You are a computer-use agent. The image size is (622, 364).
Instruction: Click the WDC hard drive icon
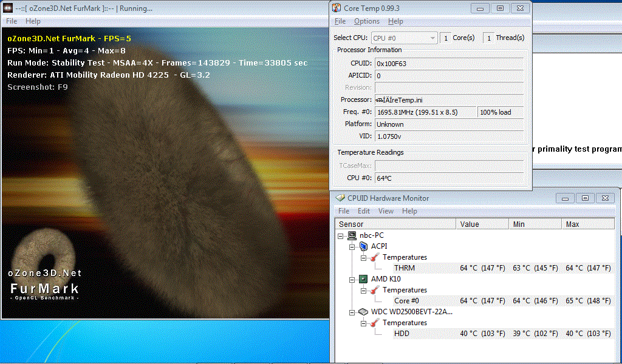coord(363,312)
